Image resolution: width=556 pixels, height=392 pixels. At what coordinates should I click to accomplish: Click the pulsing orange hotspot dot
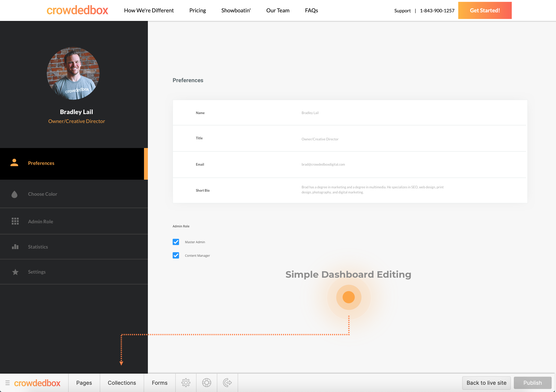349,297
